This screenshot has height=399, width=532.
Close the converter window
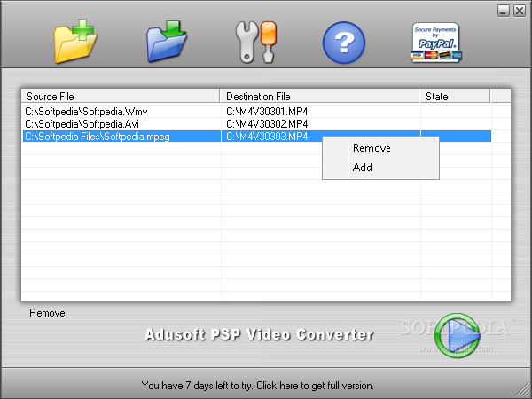[x=520, y=11]
